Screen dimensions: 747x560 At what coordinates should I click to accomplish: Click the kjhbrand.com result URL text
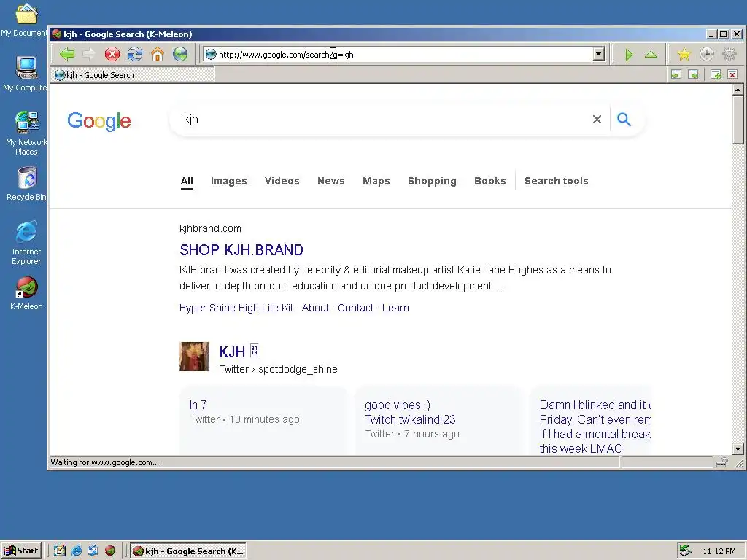pos(211,228)
